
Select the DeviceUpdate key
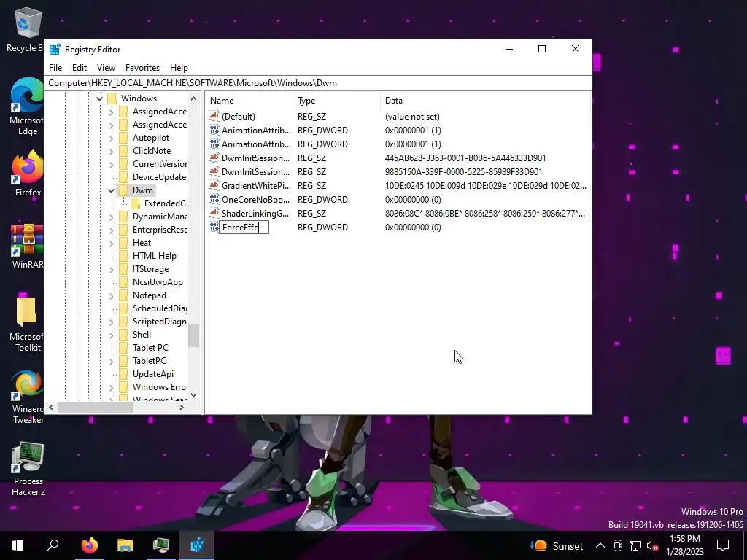point(160,177)
